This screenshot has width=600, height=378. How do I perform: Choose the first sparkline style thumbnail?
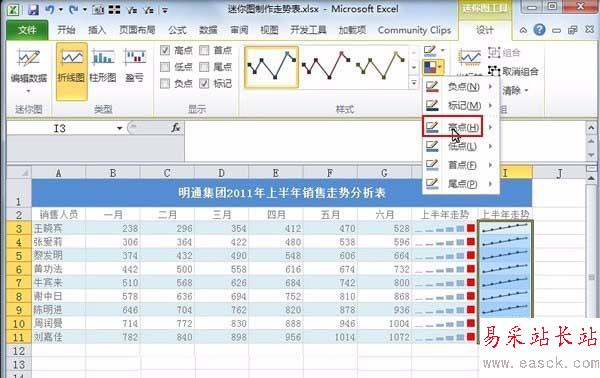pos(271,67)
